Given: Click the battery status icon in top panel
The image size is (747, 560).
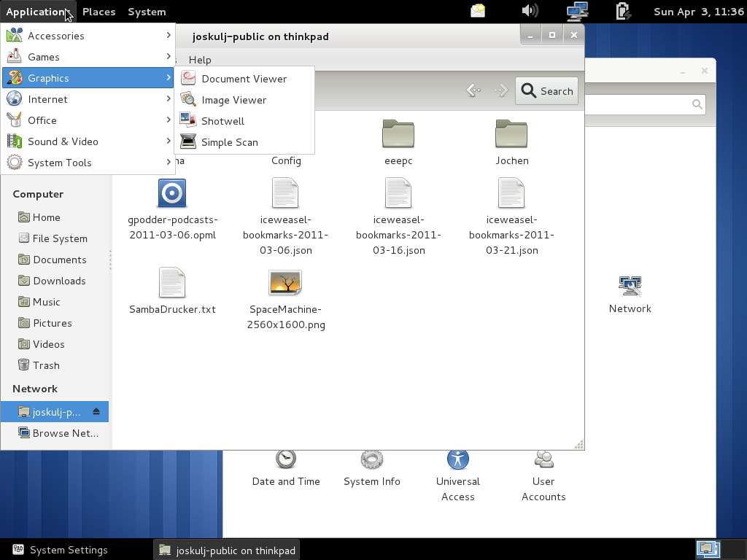Looking at the screenshot, I should [x=622, y=11].
